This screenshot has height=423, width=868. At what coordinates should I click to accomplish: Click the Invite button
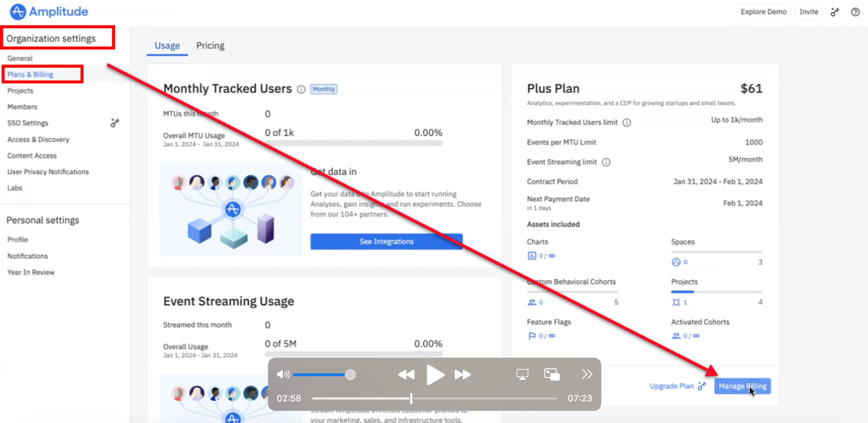point(808,12)
